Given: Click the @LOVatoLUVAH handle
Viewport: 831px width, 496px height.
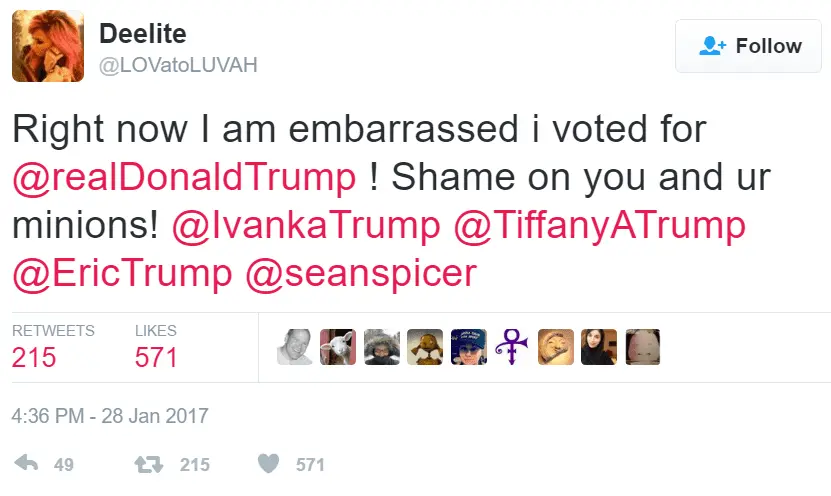Looking at the screenshot, I should [x=178, y=65].
